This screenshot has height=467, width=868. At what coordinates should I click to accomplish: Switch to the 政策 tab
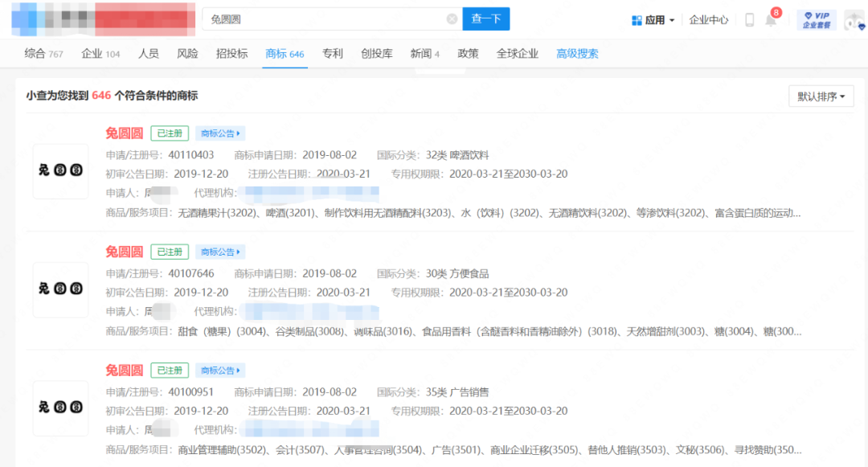[468, 54]
